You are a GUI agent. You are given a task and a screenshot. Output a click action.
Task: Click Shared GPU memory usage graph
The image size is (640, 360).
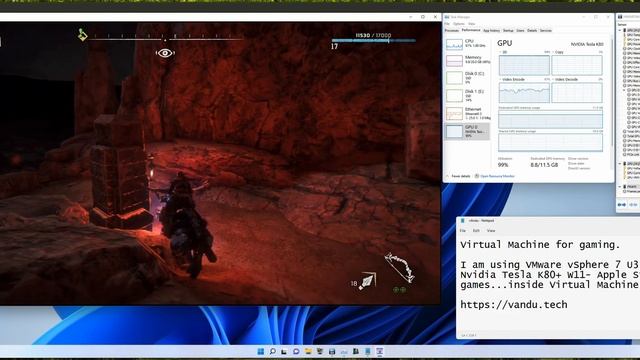point(550,142)
